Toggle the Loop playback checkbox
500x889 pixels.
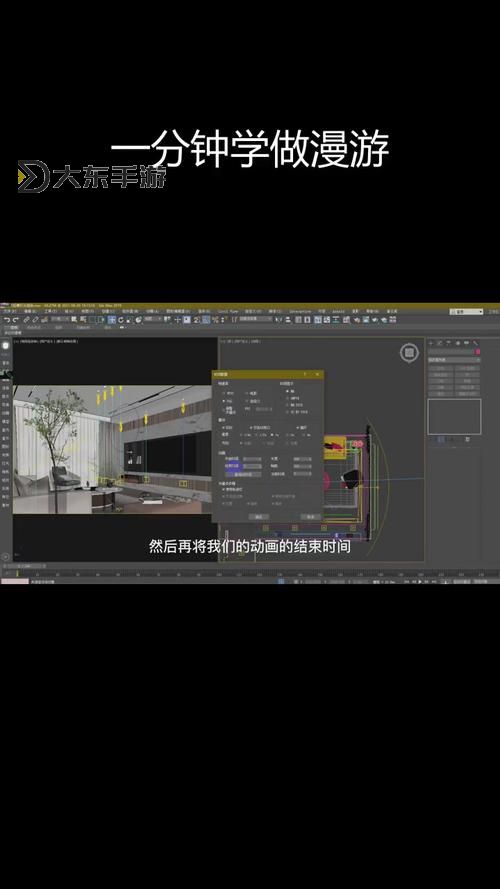298,427
